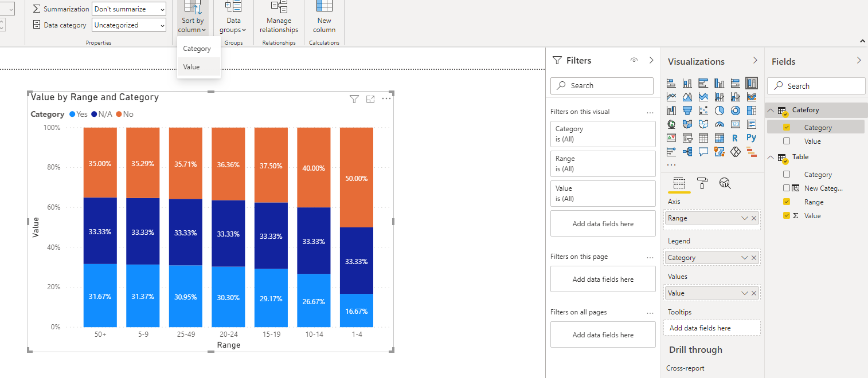This screenshot has height=378, width=868.
Task: Click the Sort by column button
Action: click(193, 18)
